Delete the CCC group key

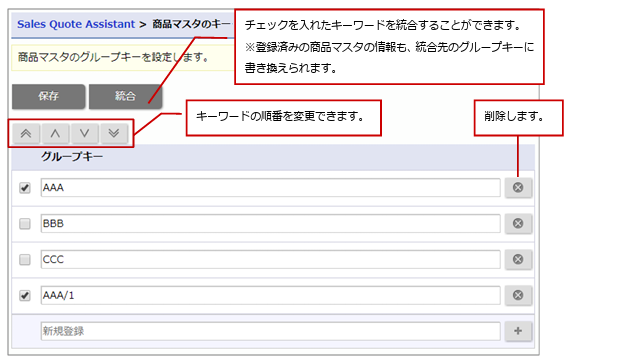click(x=518, y=260)
